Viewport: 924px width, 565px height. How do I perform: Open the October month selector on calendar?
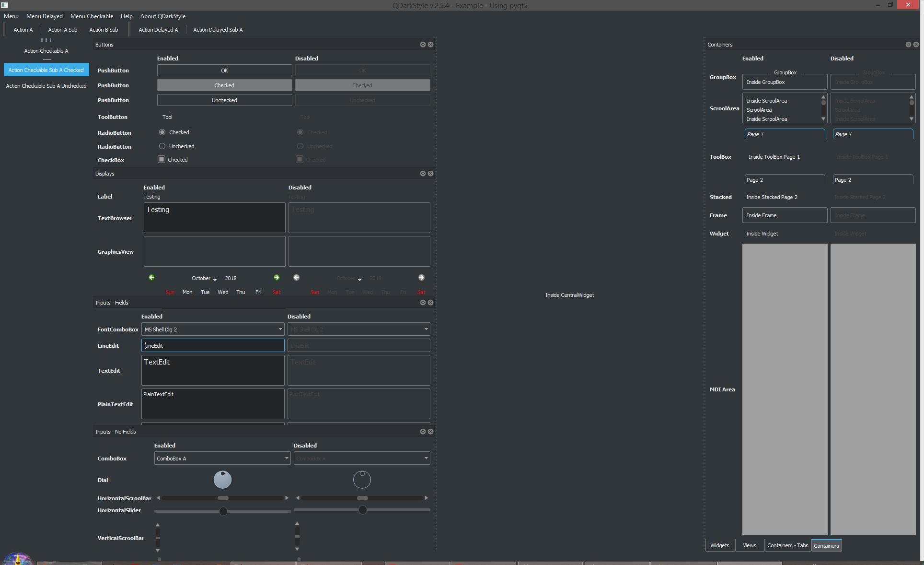pos(204,278)
